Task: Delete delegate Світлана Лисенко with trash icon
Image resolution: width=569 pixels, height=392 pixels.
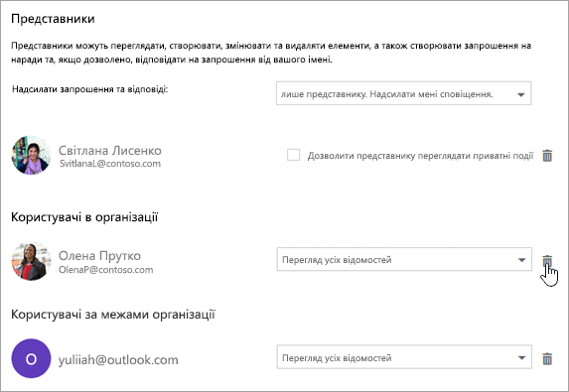Action: 547,156
